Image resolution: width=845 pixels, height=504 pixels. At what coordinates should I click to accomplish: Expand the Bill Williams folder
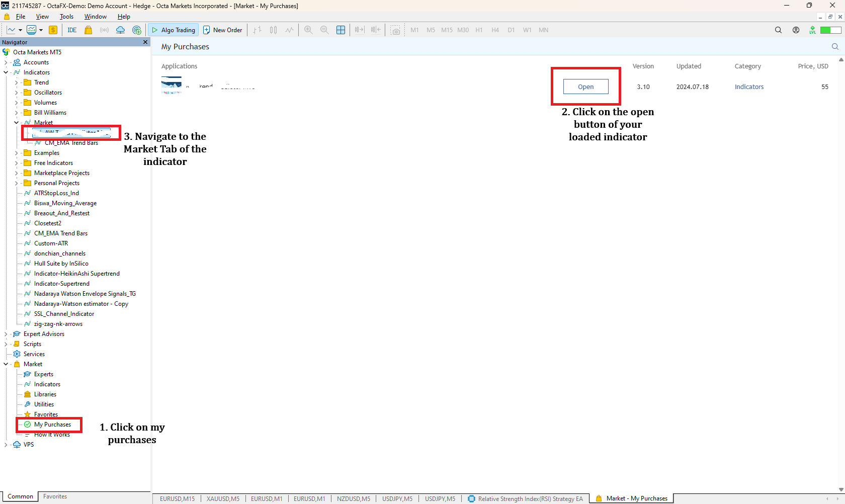tap(16, 113)
